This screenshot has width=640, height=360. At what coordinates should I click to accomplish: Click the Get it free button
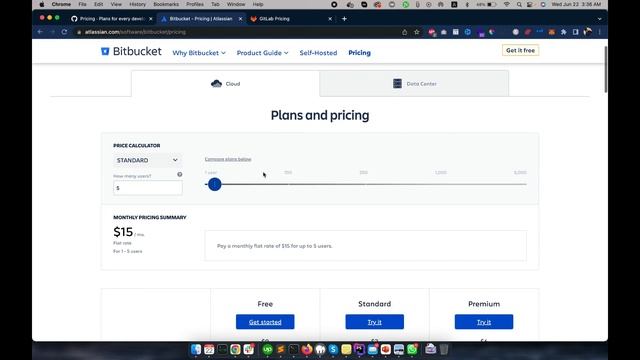(520, 50)
